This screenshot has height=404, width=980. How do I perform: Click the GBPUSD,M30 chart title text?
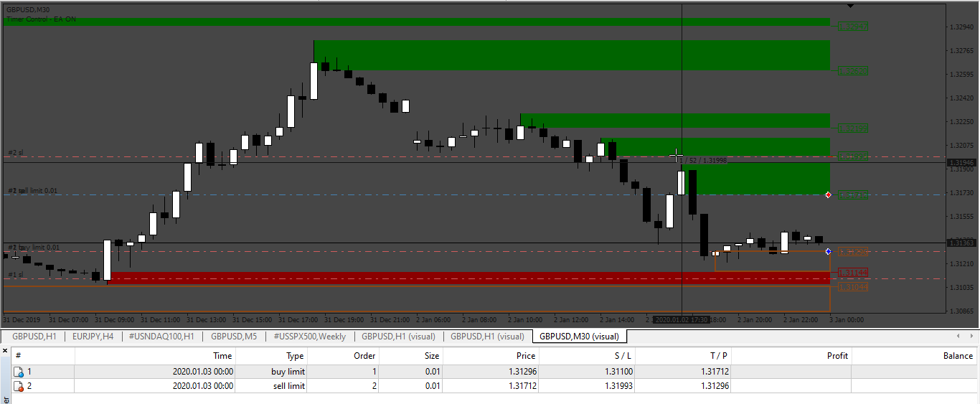(x=29, y=9)
